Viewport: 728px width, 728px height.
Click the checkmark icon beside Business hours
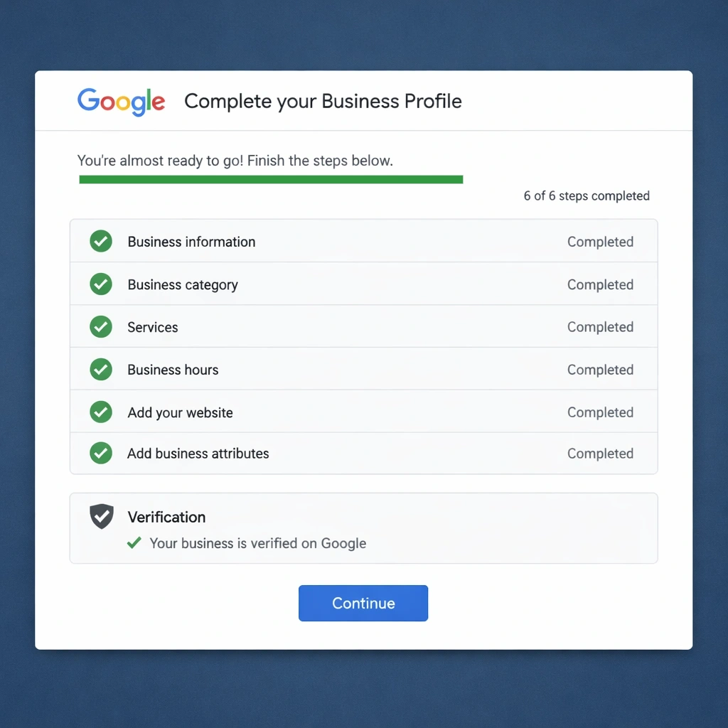pyautogui.click(x=100, y=369)
